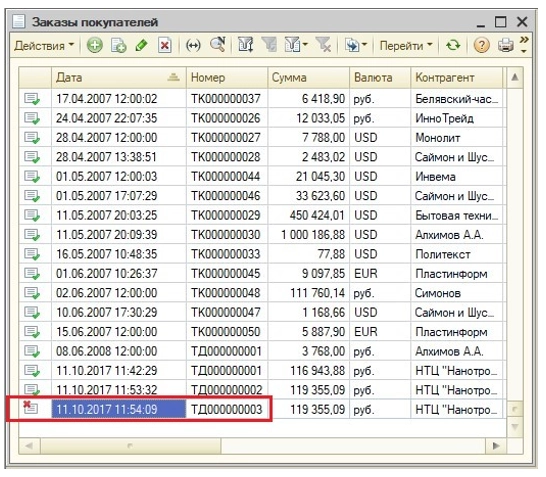This screenshot has height=477, width=546.
Task: Click the red X Mark for deletion icon
Action: pos(164,45)
